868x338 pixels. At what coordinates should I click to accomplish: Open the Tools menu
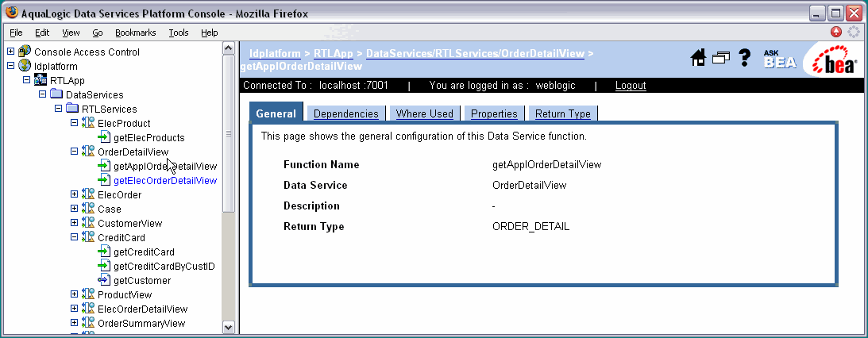tap(179, 33)
